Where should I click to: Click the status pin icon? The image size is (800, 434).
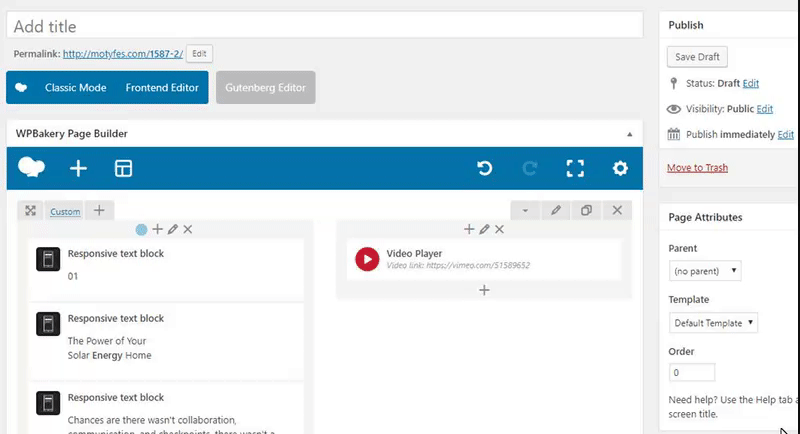click(x=673, y=83)
